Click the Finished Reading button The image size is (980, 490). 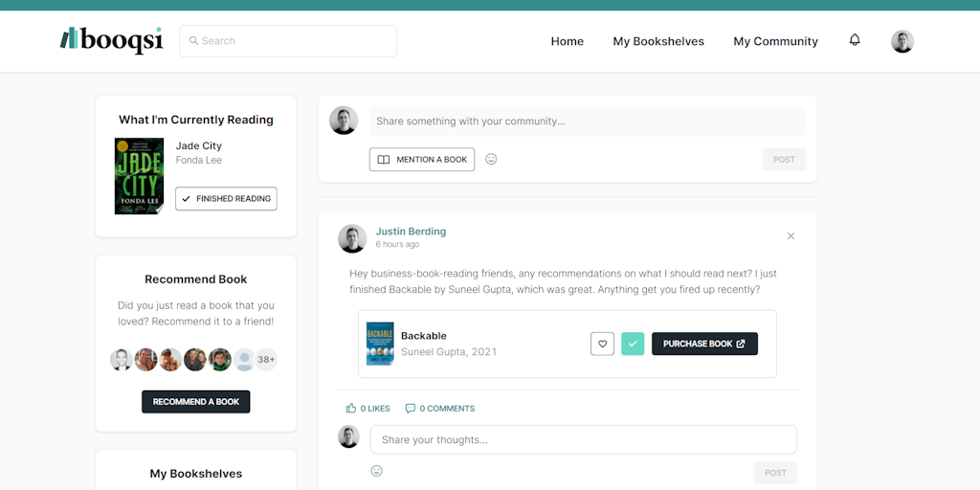[x=226, y=199]
